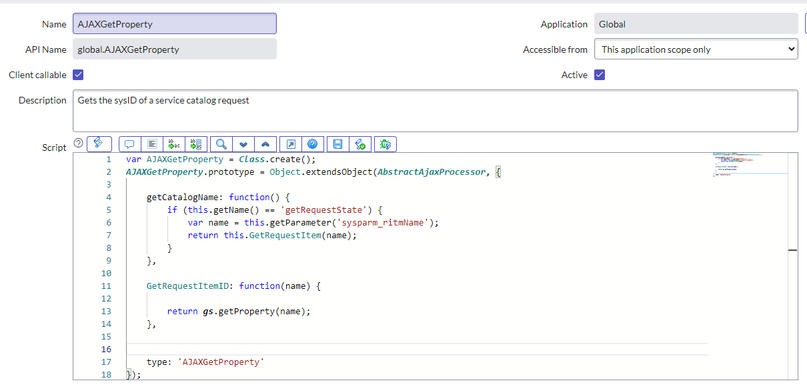The height and width of the screenshot is (387, 807).
Task: Uncheck the Active checkbox
Action: (x=600, y=75)
